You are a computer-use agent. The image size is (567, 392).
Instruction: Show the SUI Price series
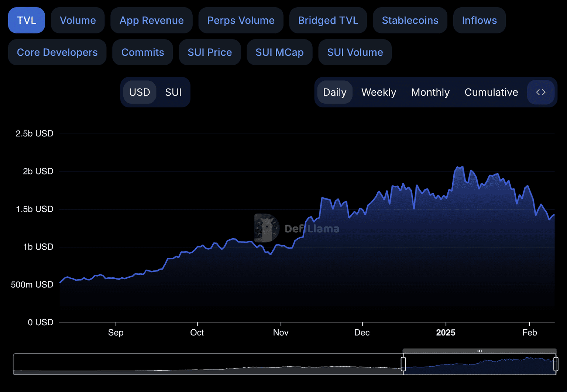pyautogui.click(x=210, y=52)
